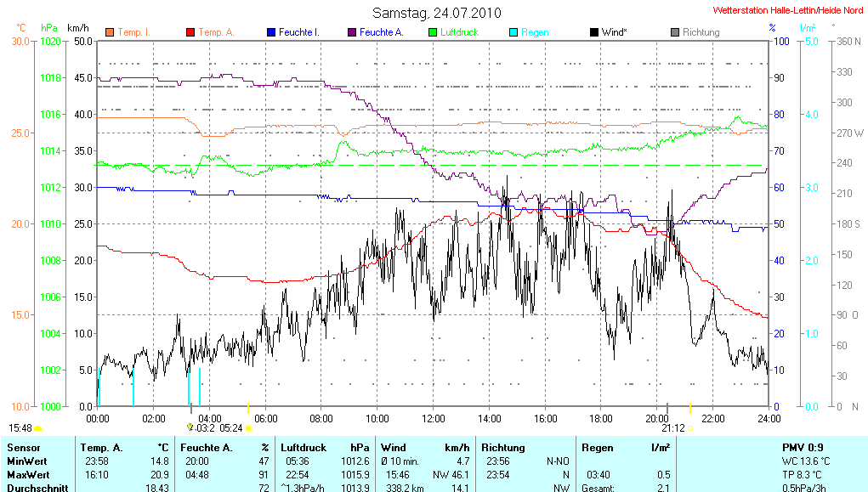
Task: Click the gray Richtung legend swatch
Action: (675, 32)
